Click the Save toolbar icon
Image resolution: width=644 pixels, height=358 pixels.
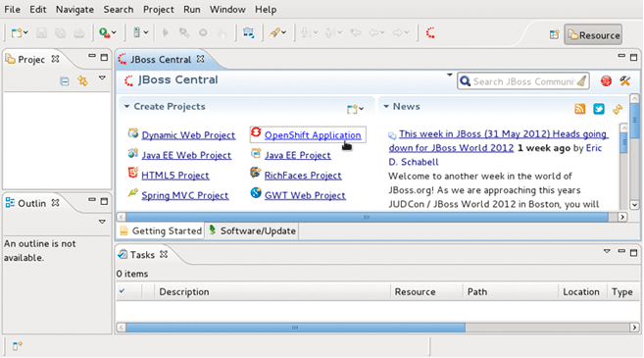click(x=41, y=32)
